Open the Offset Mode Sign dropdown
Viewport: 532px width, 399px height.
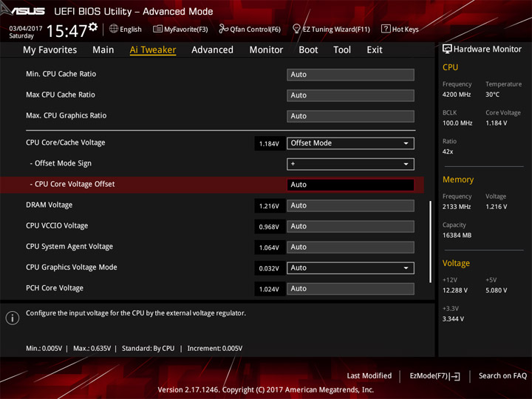tap(350, 164)
